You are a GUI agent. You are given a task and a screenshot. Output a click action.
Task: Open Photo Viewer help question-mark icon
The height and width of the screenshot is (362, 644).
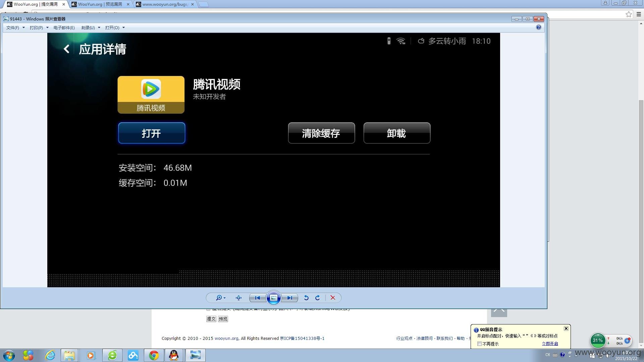pos(539,27)
